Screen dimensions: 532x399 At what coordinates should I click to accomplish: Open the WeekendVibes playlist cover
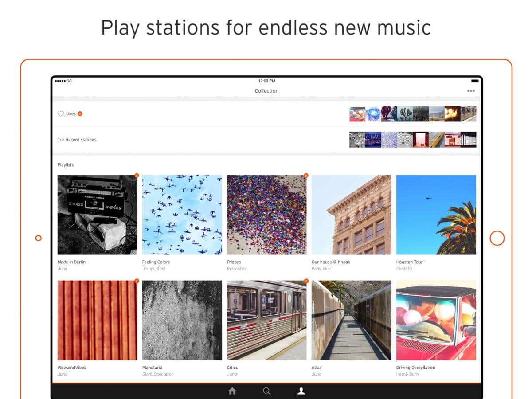97,320
